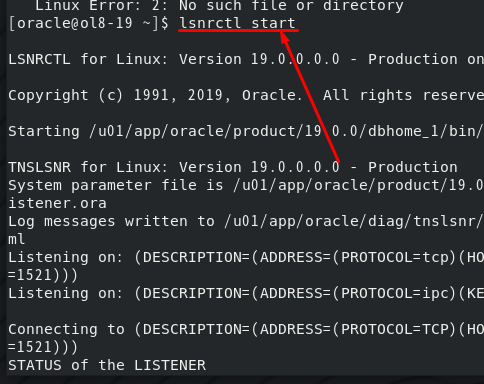Click the '=1521)))' text below the Connecting line
The height and width of the screenshot is (384, 484).
click(x=43, y=347)
